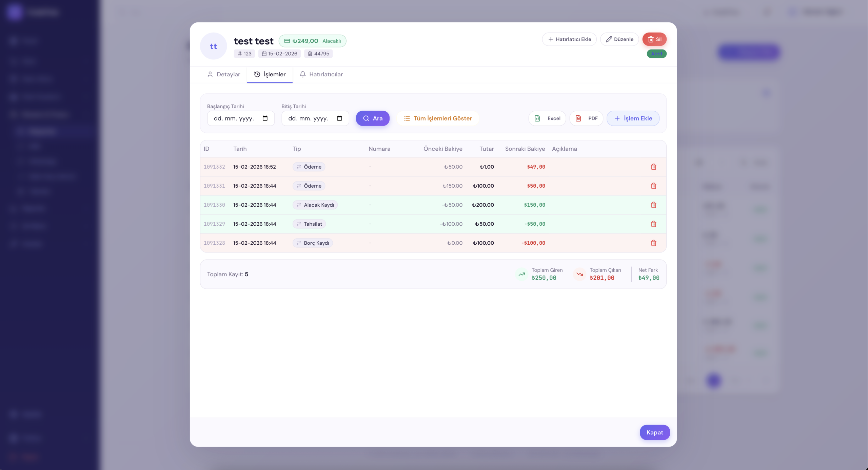
Task: Open calendar picker for Başlangıç Tarihi
Action: coord(265,118)
